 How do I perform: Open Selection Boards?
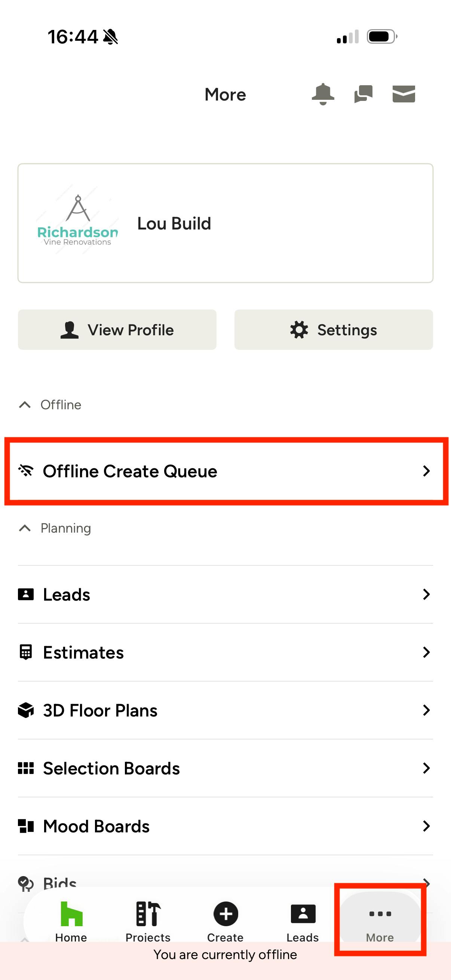click(225, 768)
